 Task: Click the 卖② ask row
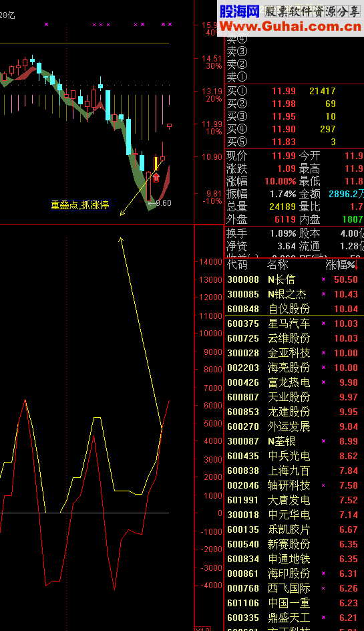pyautogui.click(x=294, y=64)
